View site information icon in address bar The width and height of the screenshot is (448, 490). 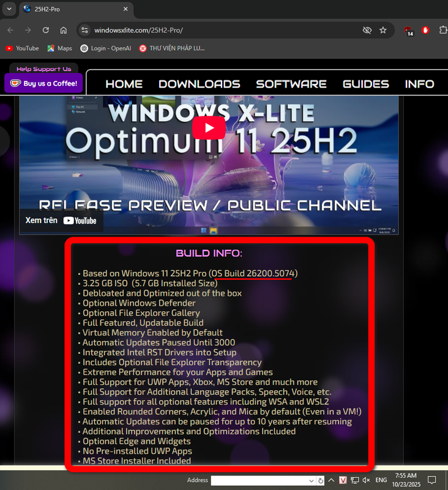(84, 30)
